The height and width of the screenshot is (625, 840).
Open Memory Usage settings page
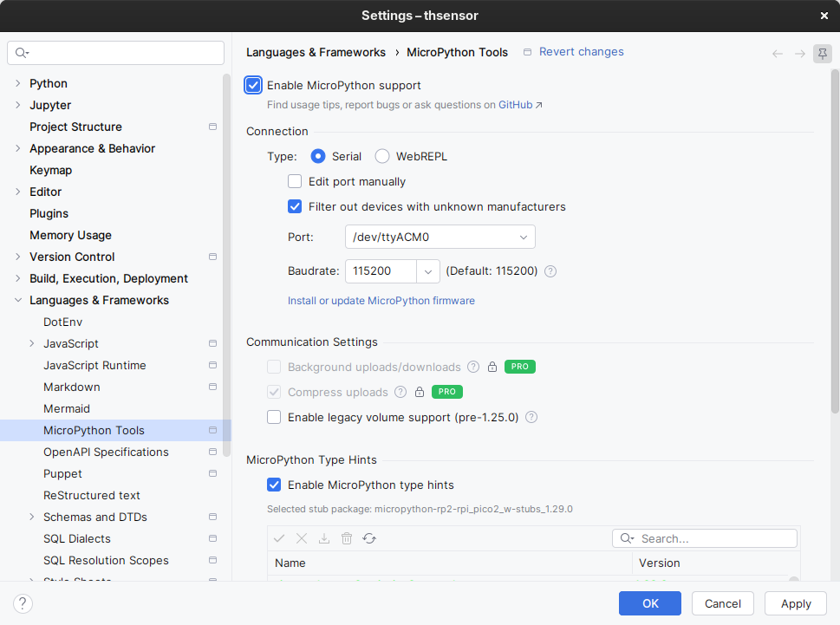[x=70, y=235]
